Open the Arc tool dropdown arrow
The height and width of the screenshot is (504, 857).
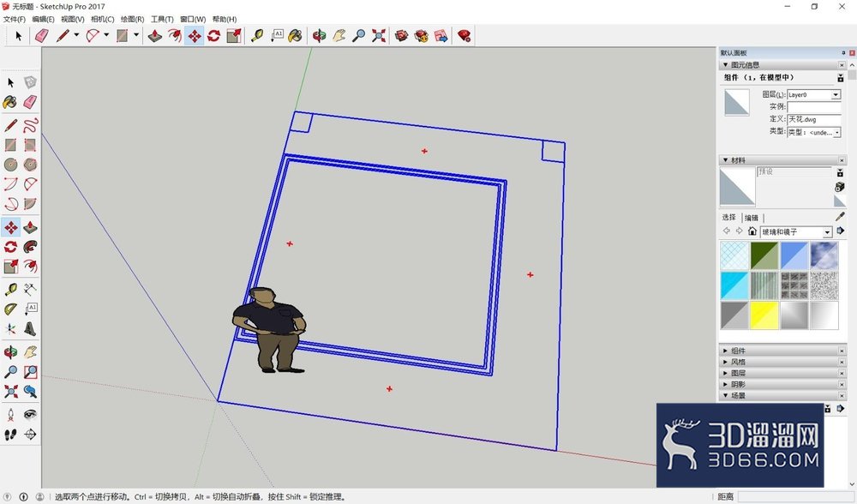pyautogui.click(x=106, y=35)
